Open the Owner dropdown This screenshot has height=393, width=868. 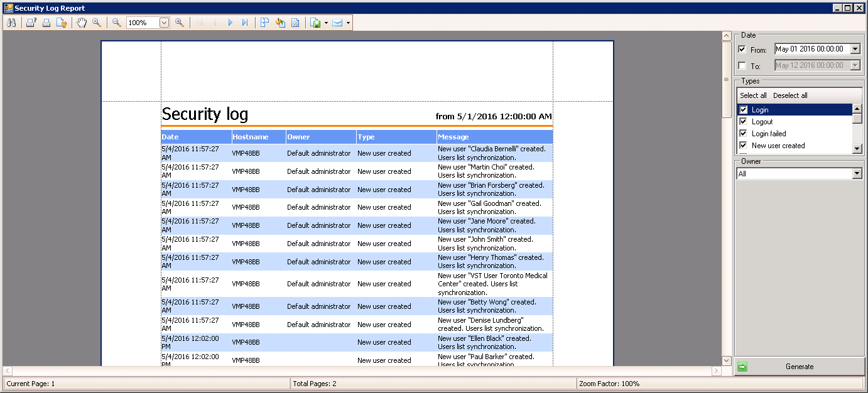coord(857,174)
